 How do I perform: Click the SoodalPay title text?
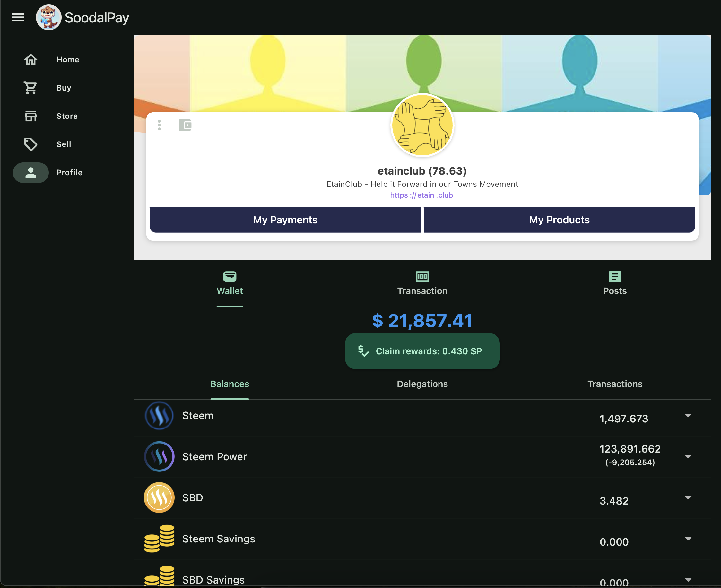pyautogui.click(x=97, y=18)
